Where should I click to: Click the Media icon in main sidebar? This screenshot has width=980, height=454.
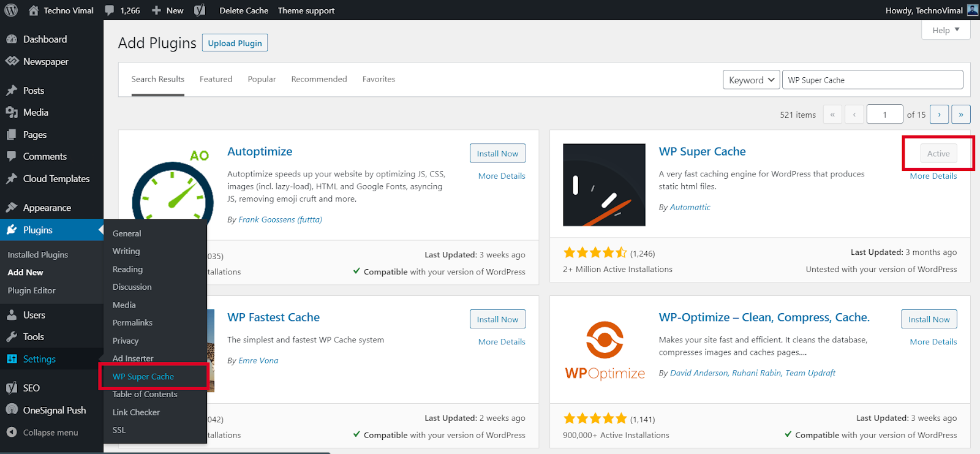pyautogui.click(x=12, y=113)
